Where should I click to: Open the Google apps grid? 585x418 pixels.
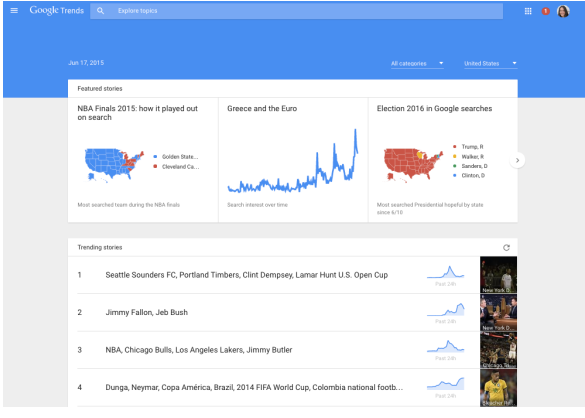pos(528,11)
